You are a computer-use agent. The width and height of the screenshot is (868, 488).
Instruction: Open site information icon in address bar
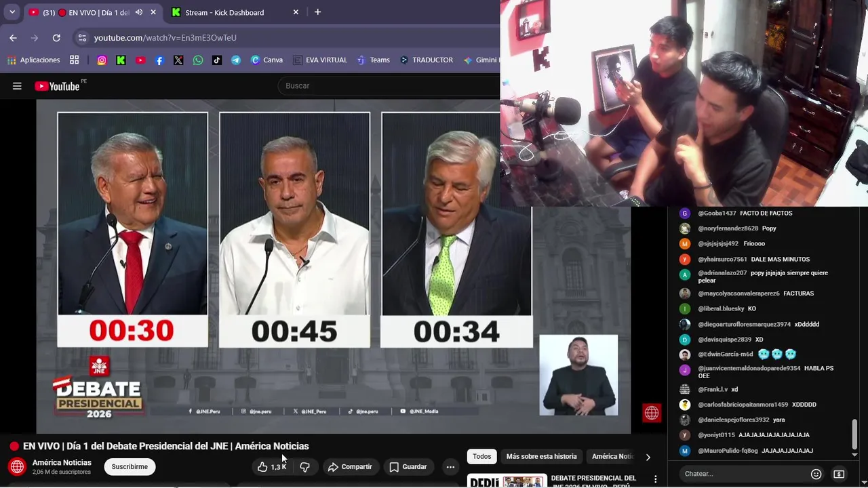[x=82, y=38]
